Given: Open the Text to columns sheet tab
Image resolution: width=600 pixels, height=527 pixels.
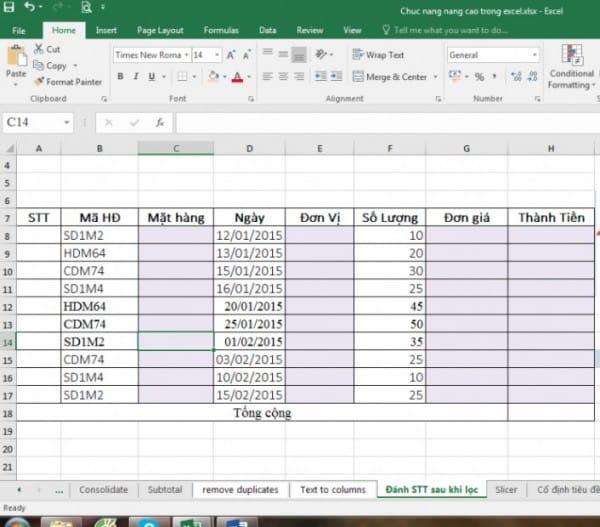Looking at the screenshot, I should coord(333,489).
